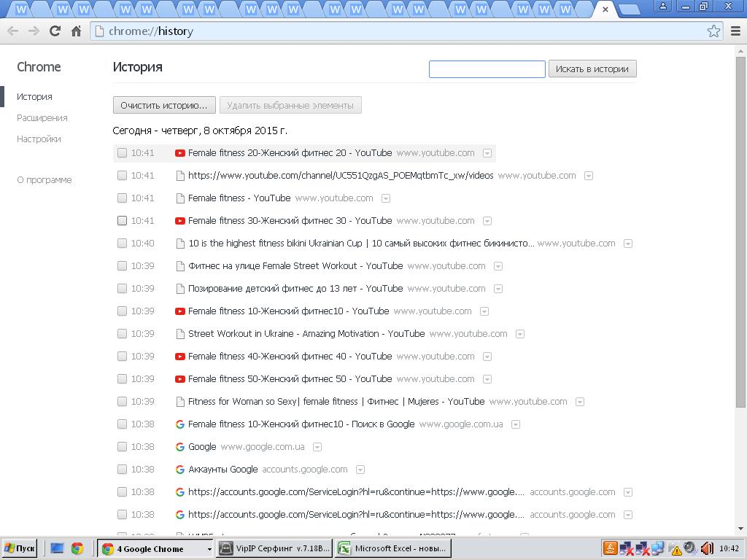Open dropdown arrow for Поиск в Google entry

pos(516,425)
